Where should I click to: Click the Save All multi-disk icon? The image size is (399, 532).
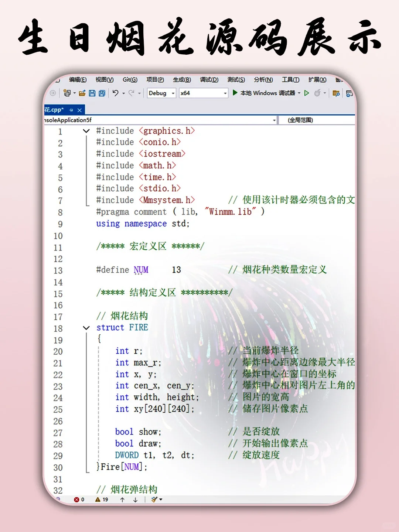click(x=102, y=93)
